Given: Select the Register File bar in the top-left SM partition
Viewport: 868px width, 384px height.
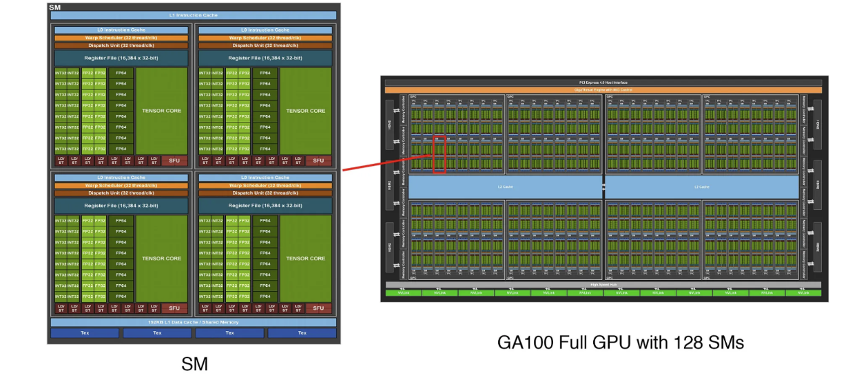Looking at the screenshot, I should (x=121, y=58).
